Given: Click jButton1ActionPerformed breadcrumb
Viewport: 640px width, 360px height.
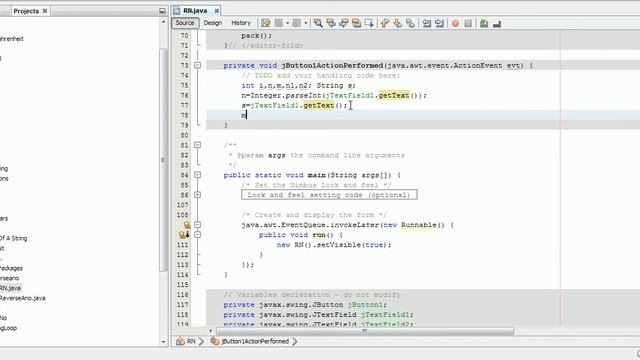Looking at the screenshot, I should tap(255, 341).
